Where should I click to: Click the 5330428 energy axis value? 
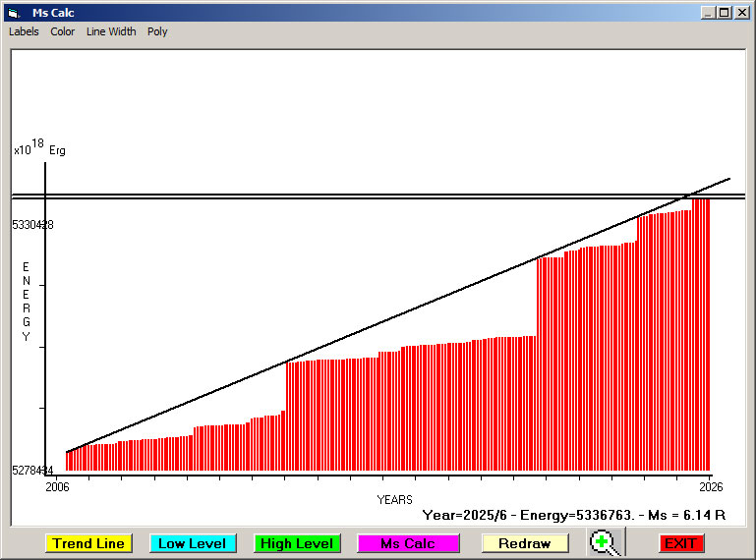coord(32,225)
